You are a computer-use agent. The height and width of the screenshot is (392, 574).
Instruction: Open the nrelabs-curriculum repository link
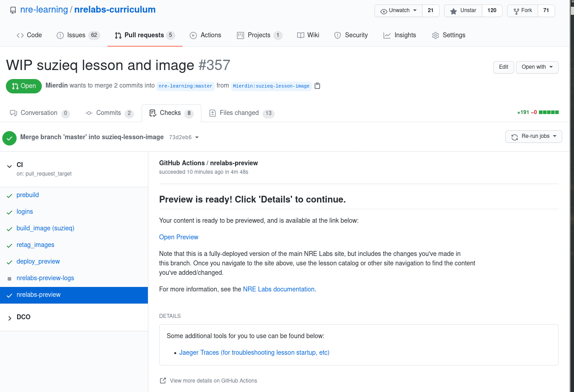115,9
